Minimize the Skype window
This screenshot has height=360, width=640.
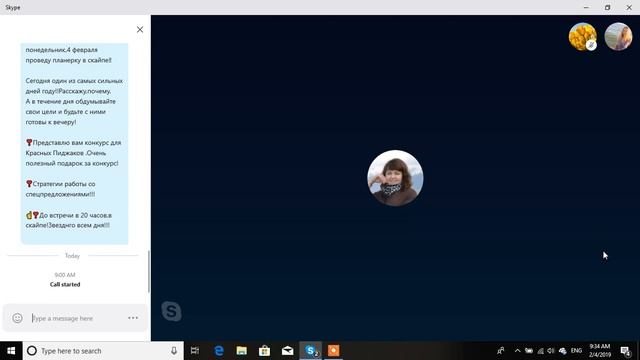[x=586, y=7]
